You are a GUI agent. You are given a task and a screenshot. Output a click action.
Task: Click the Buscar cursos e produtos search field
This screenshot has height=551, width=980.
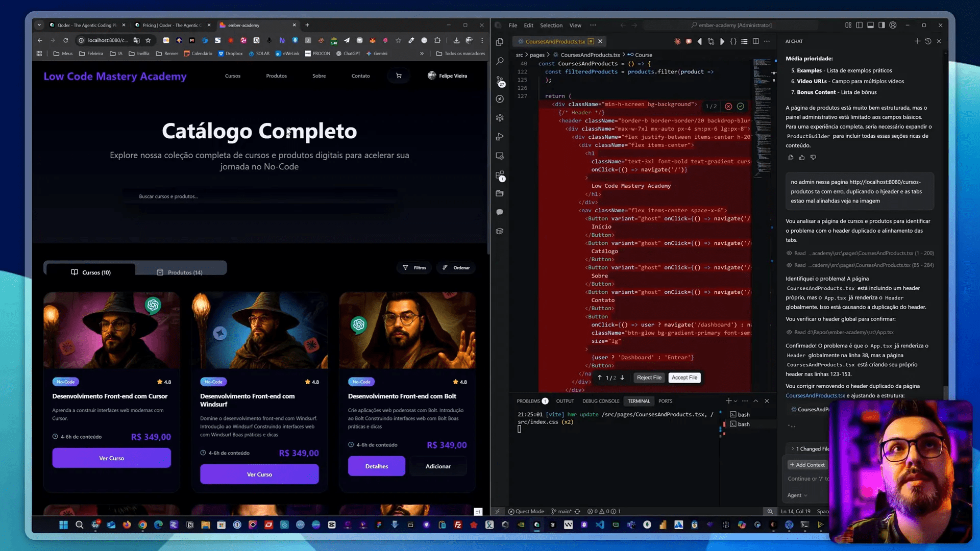259,196
